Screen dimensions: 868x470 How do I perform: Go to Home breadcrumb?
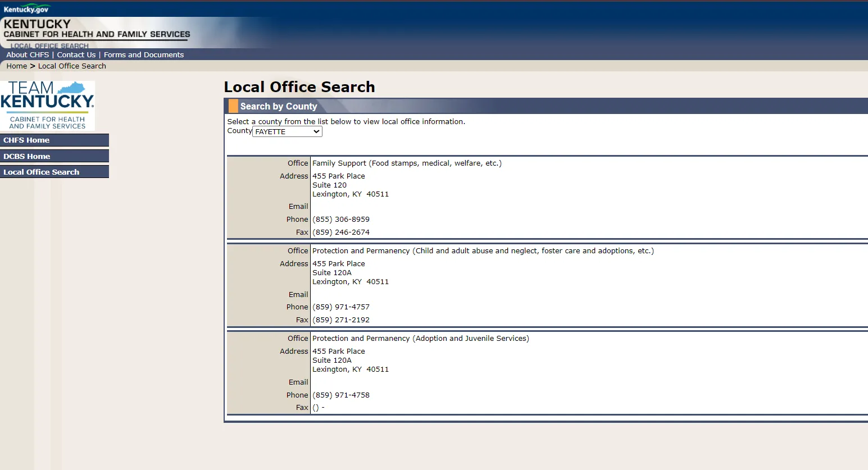click(x=17, y=66)
